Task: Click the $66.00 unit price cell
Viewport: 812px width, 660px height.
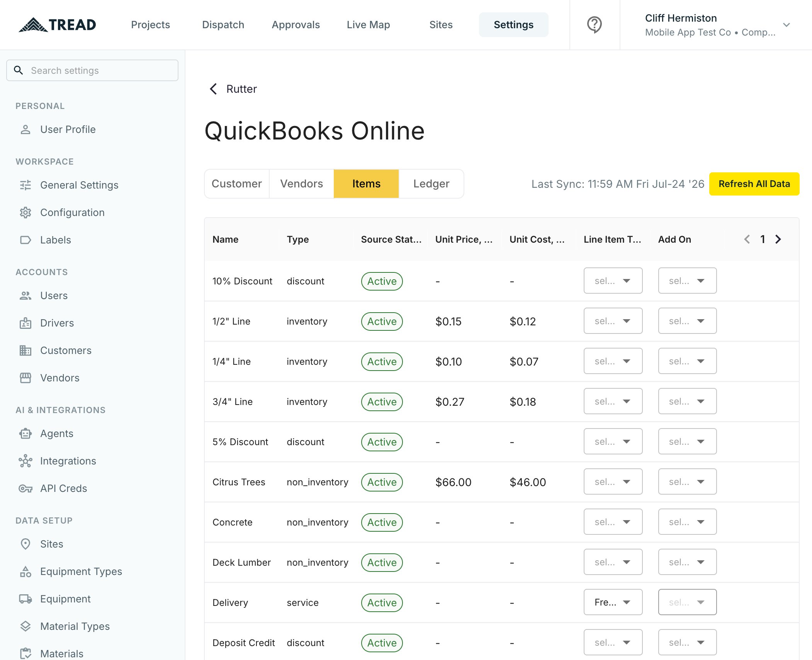Action: [454, 482]
